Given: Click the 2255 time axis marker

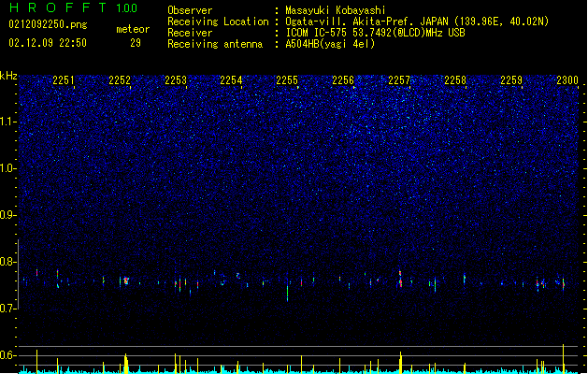Looking at the screenshot, I should [287, 80].
